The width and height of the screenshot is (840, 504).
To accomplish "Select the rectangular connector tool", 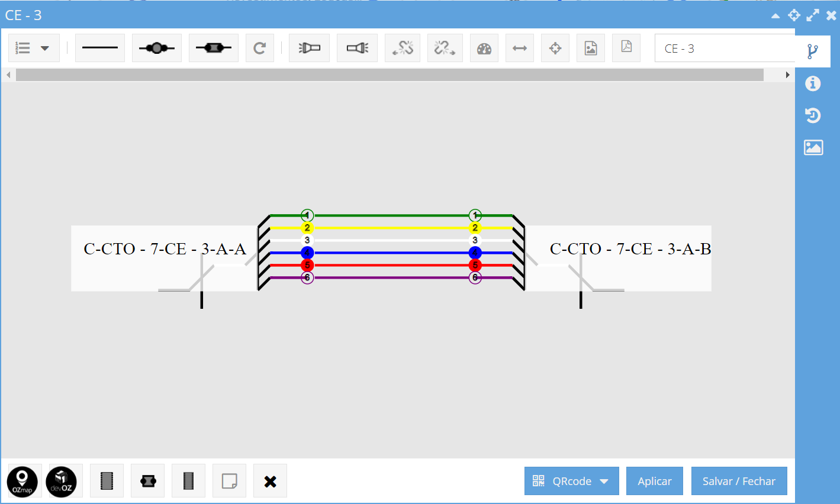I will click(x=214, y=49).
